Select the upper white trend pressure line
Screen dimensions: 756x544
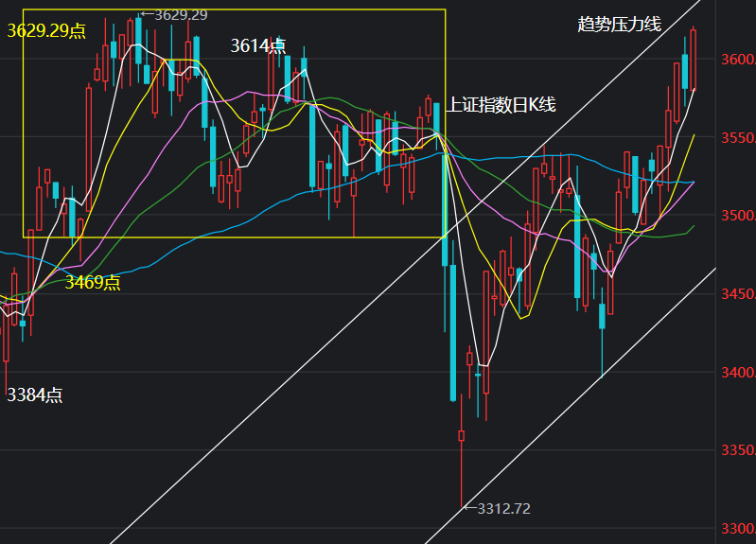[x=405, y=272]
